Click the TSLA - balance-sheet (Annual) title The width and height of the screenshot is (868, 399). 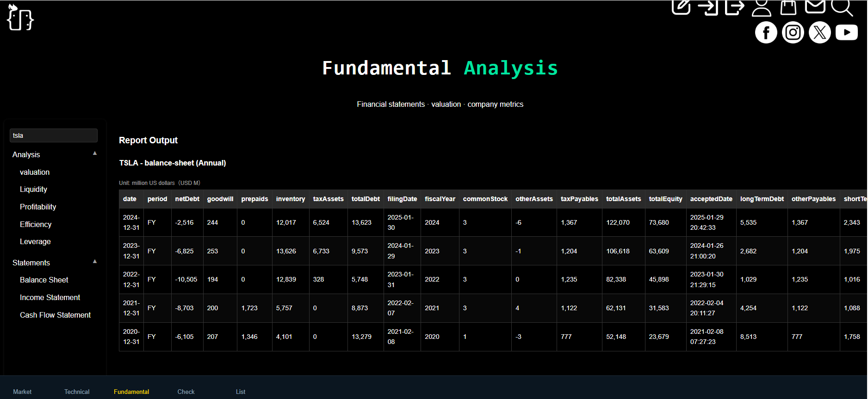point(173,163)
